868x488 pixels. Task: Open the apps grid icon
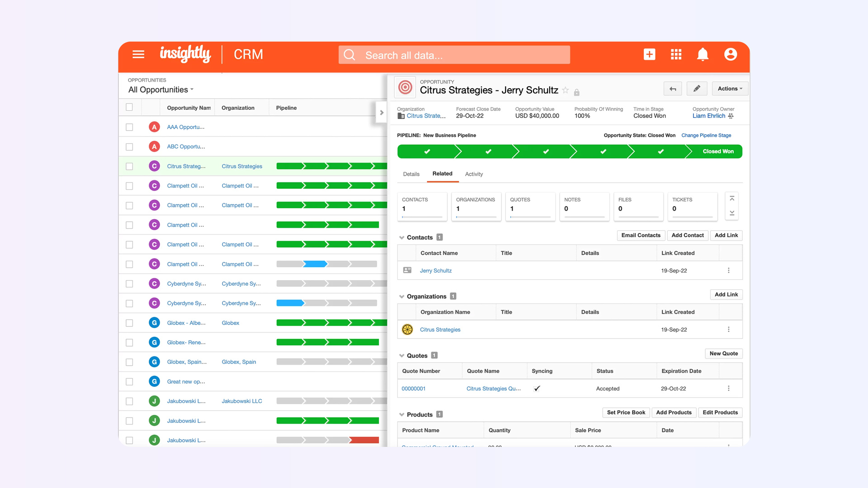pos(676,55)
